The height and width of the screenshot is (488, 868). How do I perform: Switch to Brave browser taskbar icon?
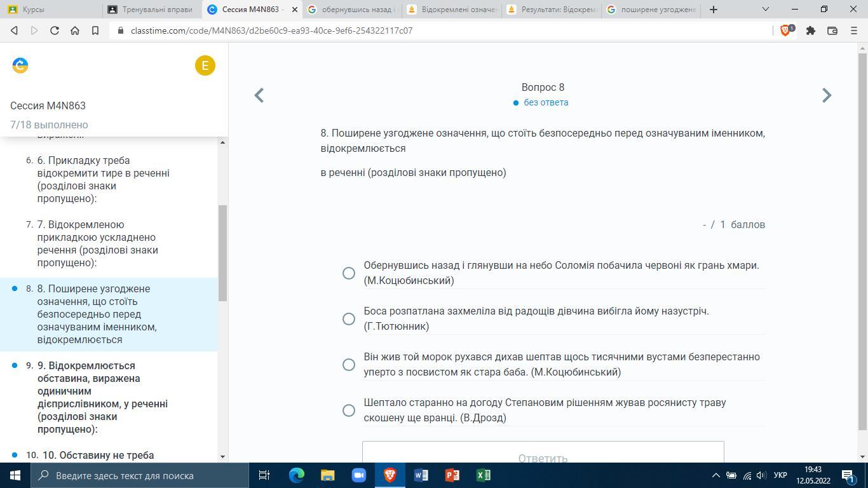click(x=390, y=475)
